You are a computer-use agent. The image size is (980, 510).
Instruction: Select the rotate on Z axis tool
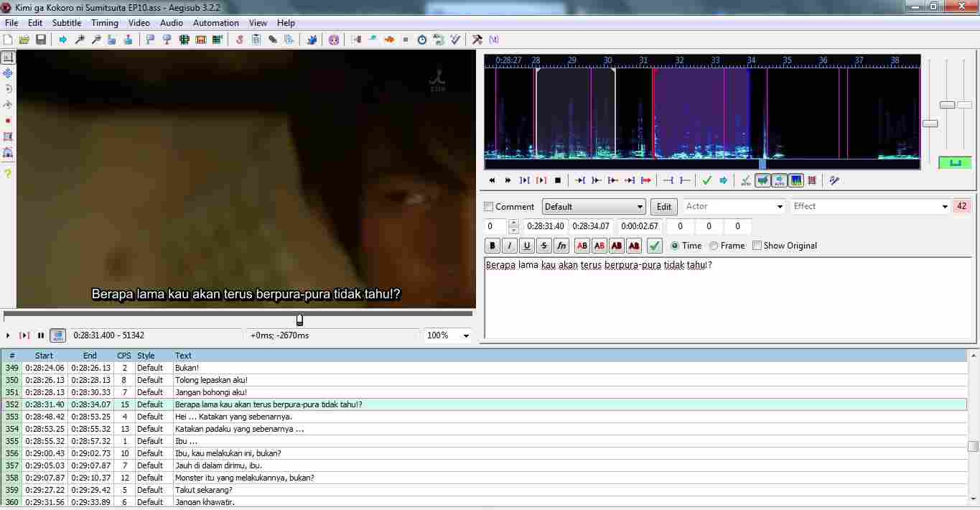tap(8, 89)
